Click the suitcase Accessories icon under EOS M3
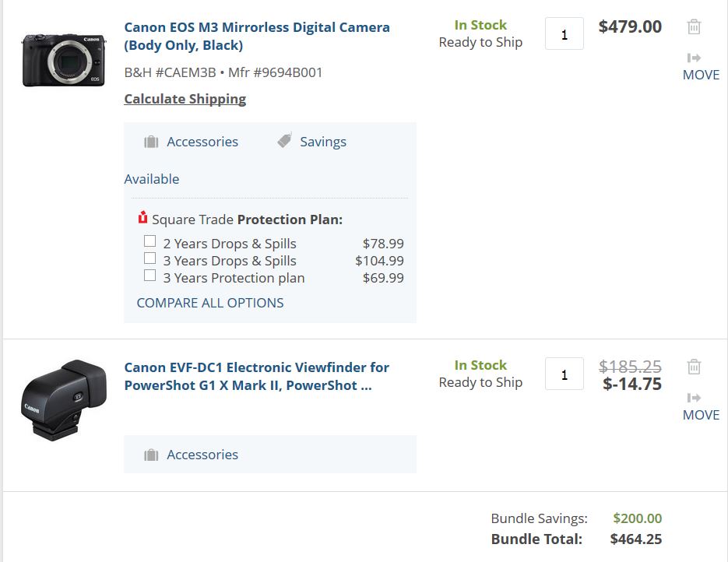 (151, 142)
